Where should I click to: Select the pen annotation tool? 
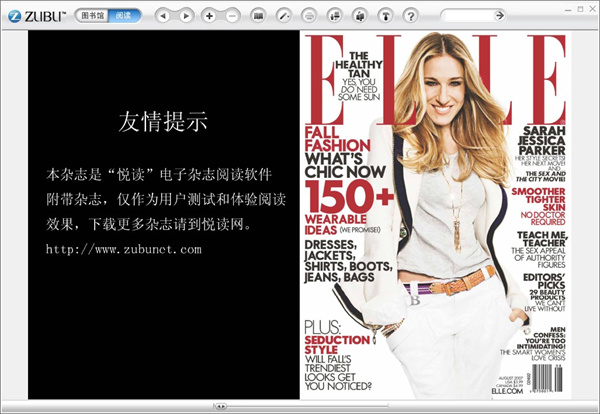(x=284, y=16)
